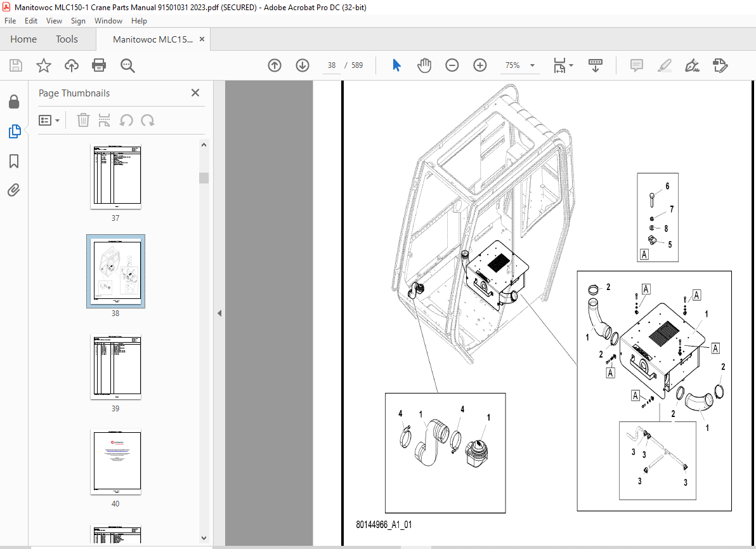Select the Highlight text pen tool

click(x=665, y=65)
